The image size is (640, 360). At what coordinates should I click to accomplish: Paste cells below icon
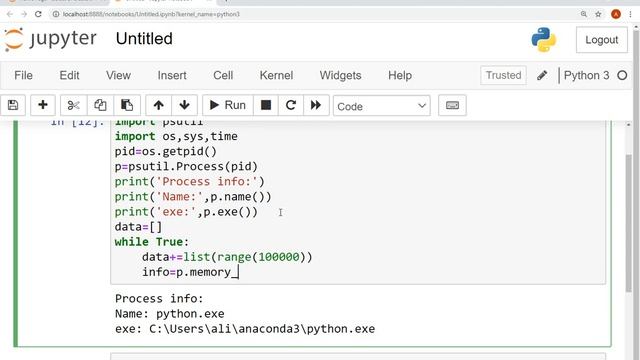coord(127,105)
